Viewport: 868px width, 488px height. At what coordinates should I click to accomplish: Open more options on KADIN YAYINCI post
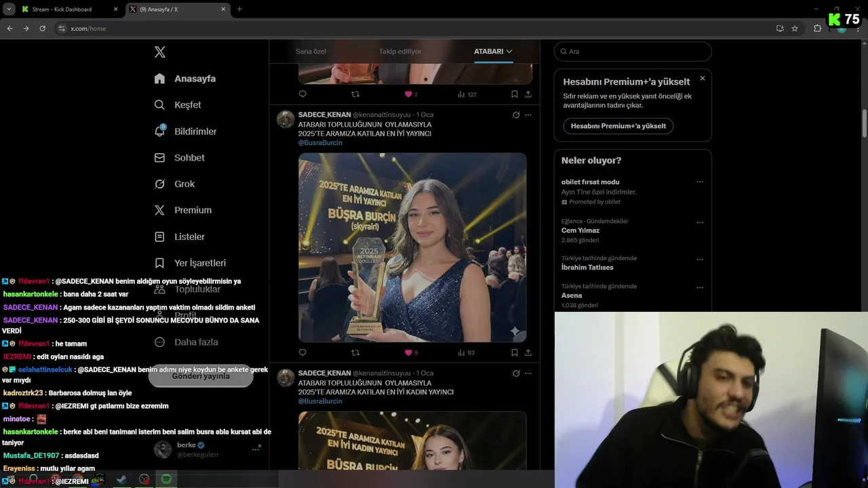tap(528, 373)
